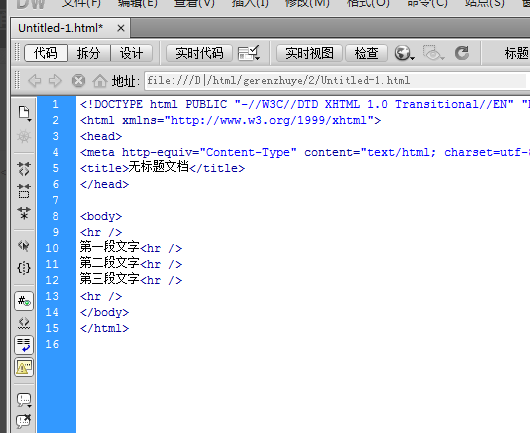The image size is (530, 433).
Task: Toggle Highlight Invalid Code icon
Action: coord(24,323)
